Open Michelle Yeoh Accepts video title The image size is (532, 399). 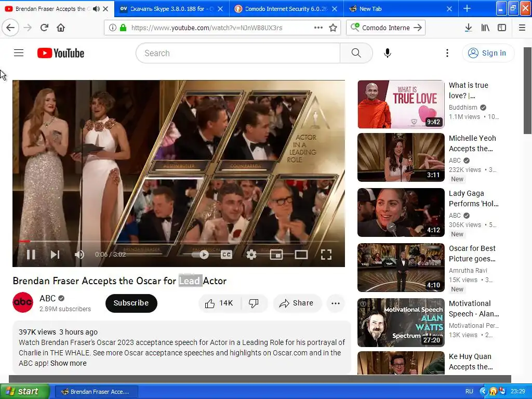pyautogui.click(x=472, y=143)
